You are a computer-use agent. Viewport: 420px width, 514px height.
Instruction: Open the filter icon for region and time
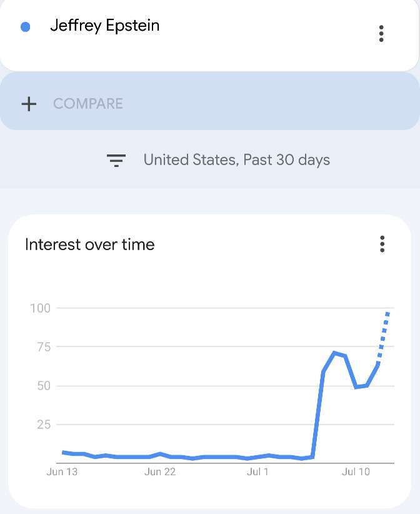click(x=116, y=160)
